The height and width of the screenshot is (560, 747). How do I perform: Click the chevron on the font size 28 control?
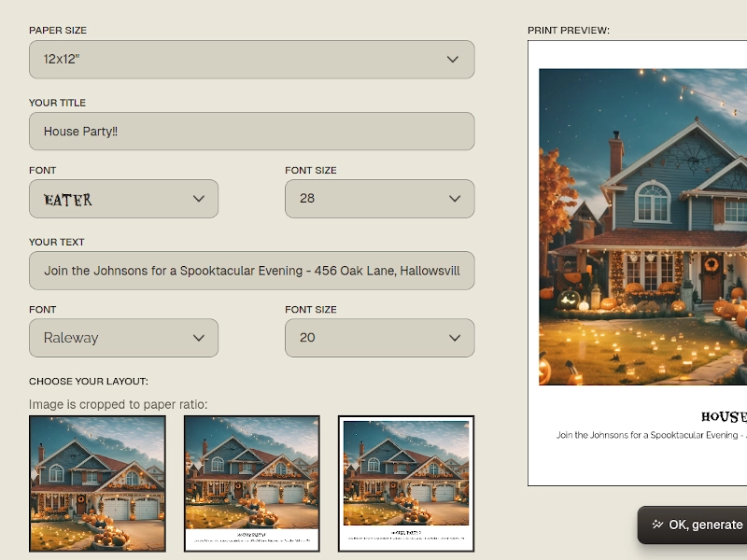point(454,198)
